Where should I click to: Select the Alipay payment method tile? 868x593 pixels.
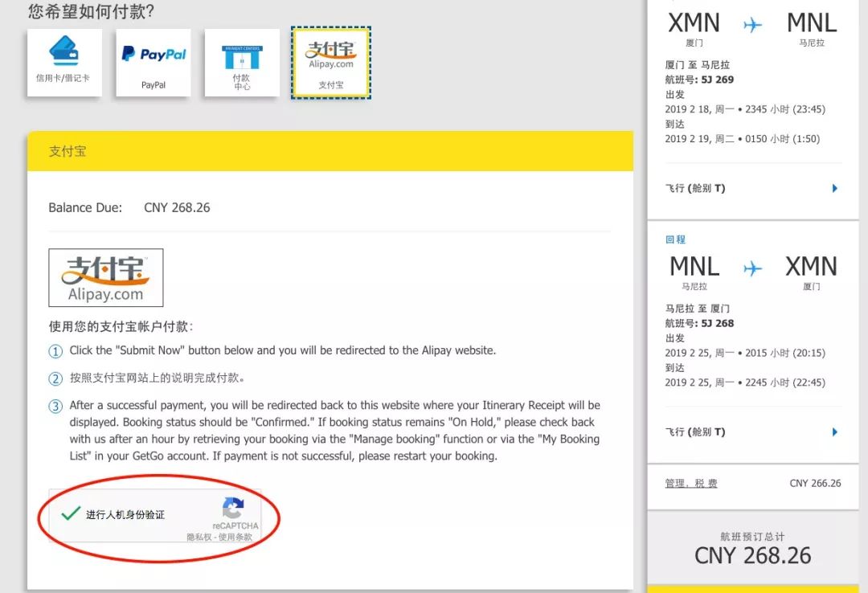coord(331,63)
